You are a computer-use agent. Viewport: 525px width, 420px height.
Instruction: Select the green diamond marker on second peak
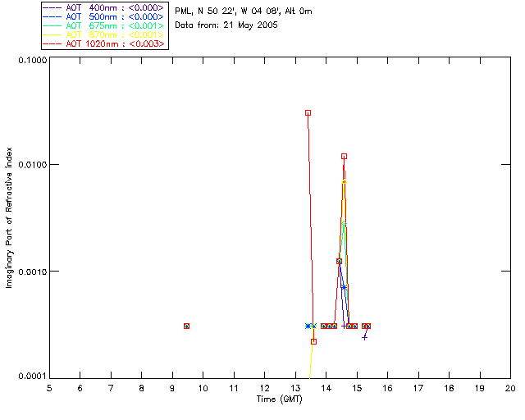(x=344, y=223)
